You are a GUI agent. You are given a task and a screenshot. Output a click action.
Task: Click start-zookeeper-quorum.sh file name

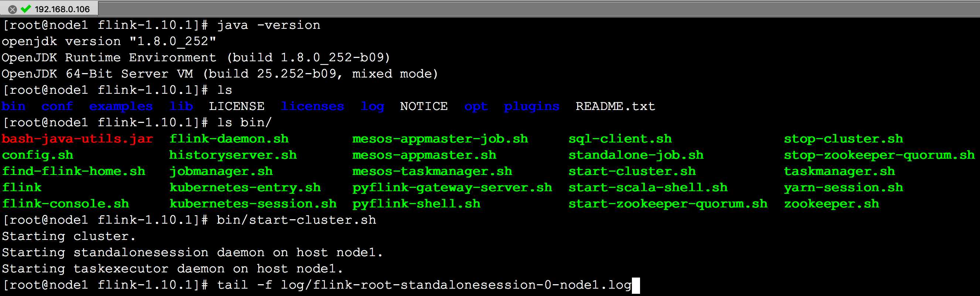[668, 204]
